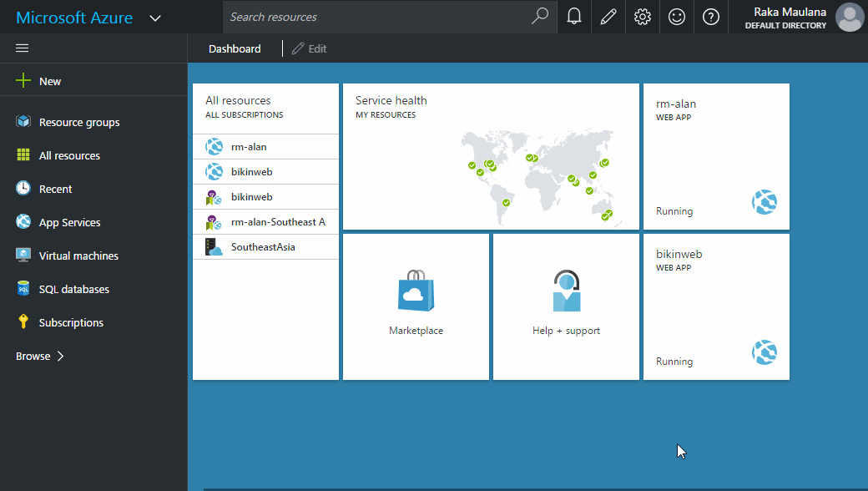Click the bikinweb web app tile title
The width and height of the screenshot is (868, 491).
[679, 254]
